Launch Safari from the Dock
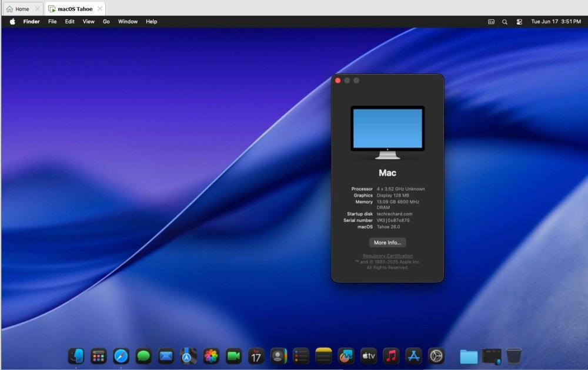This screenshot has height=370, width=588. click(x=121, y=356)
